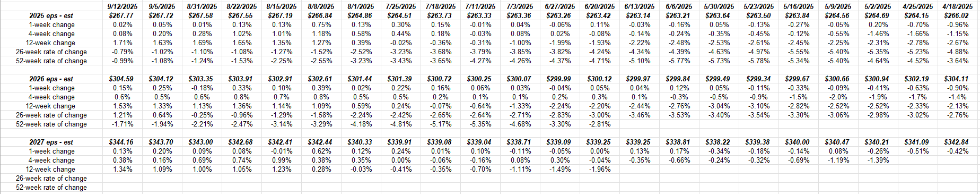Select the 6/20/2025 date column header
980x194 pixels.
click(x=600, y=6)
